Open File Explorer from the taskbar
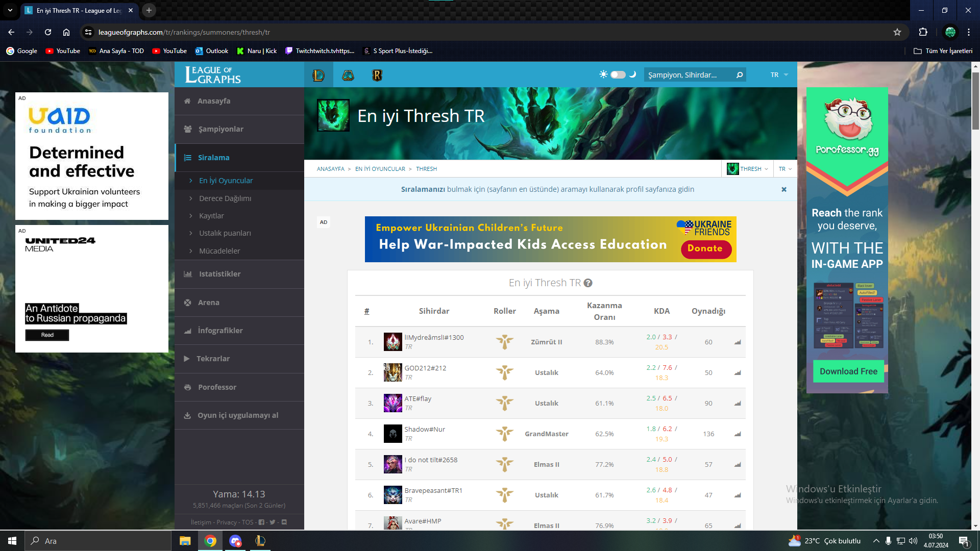This screenshot has height=551, width=980. coord(185,541)
